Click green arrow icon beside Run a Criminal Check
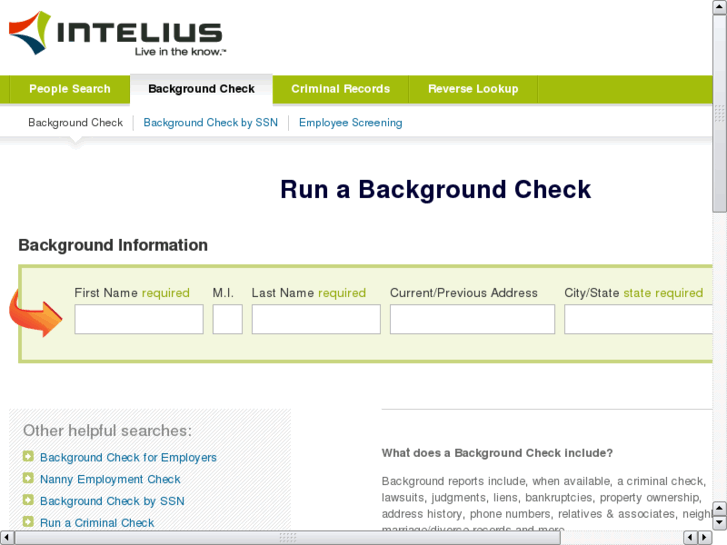The image size is (727, 545). (x=28, y=522)
